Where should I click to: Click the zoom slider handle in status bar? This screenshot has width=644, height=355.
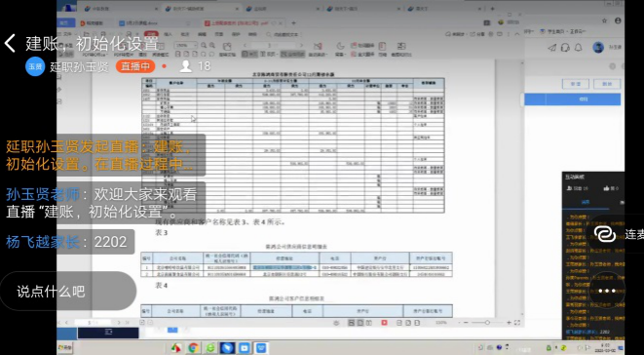tap(487, 323)
